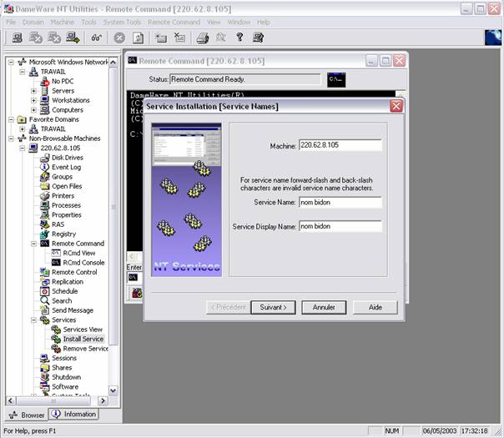This screenshot has height=438, width=504.
Task: Collapse Favorite Domains node
Action: click(11, 119)
